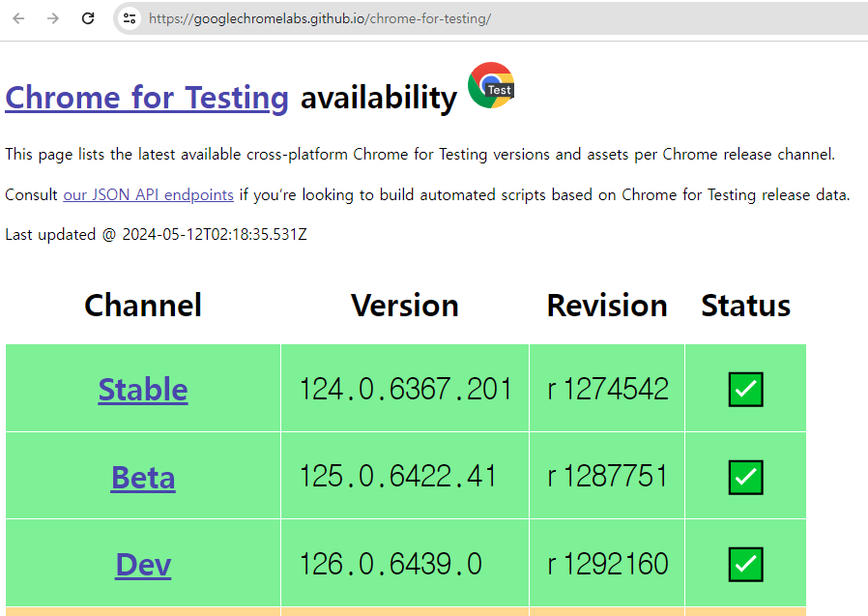Click the Chrome for Testing logo image
Viewport: 868px width, 616px height.
coord(491,85)
